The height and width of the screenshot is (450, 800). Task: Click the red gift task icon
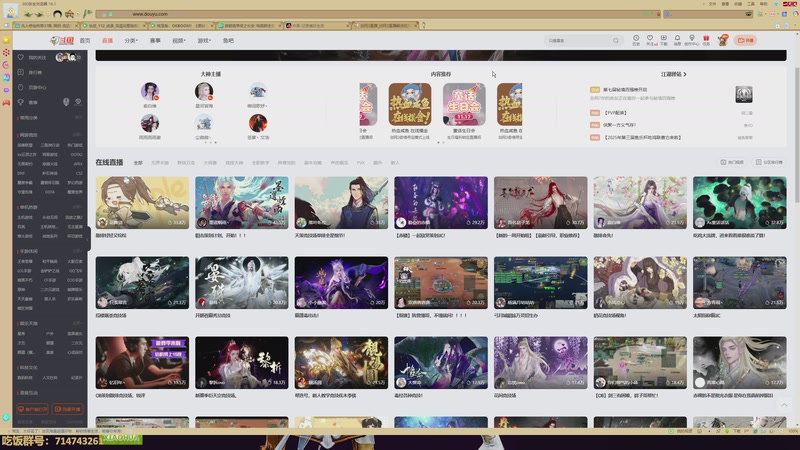coord(706,40)
